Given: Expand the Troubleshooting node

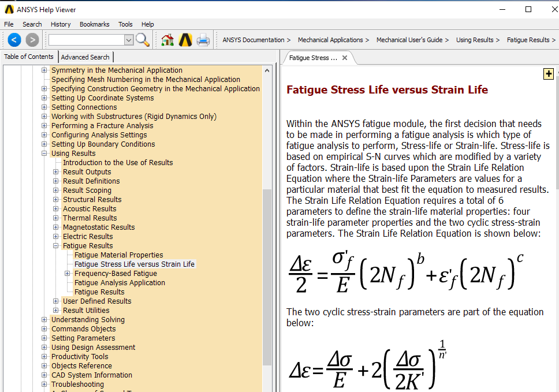Looking at the screenshot, I should point(44,384).
